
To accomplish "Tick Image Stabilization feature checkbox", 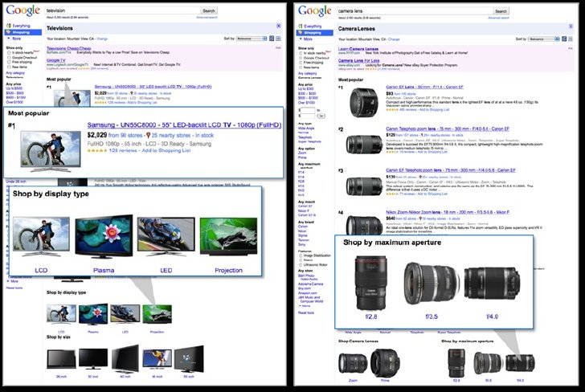I will 301,255.
